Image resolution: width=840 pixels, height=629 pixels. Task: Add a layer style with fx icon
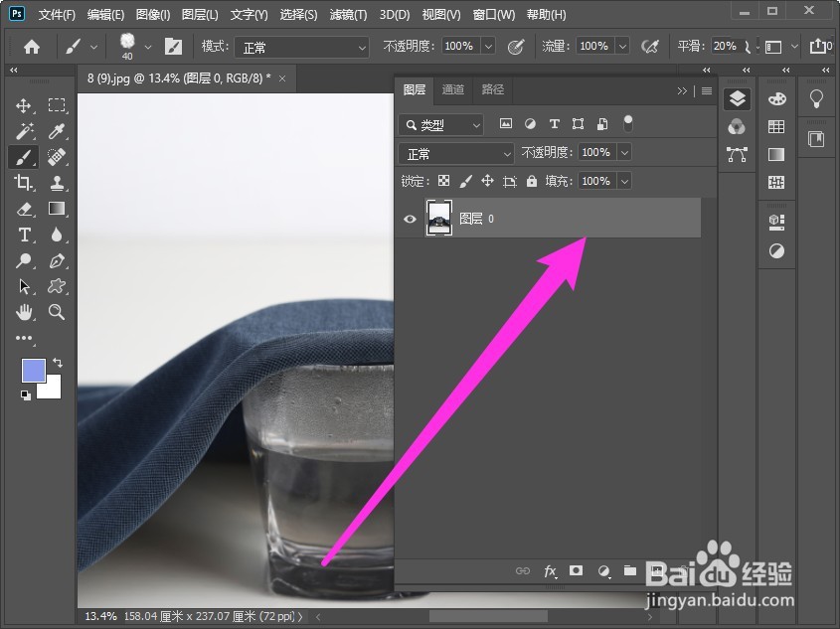tap(550, 571)
